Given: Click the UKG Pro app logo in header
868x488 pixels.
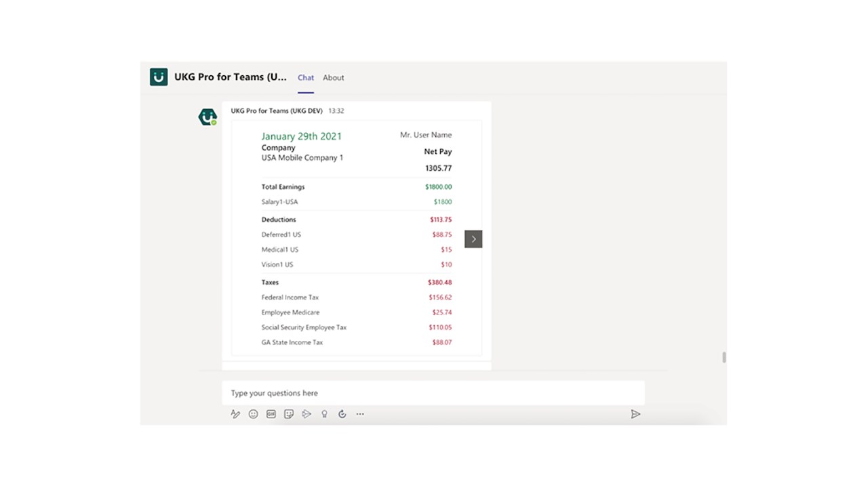Looking at the screenshot, I should 159,77.
